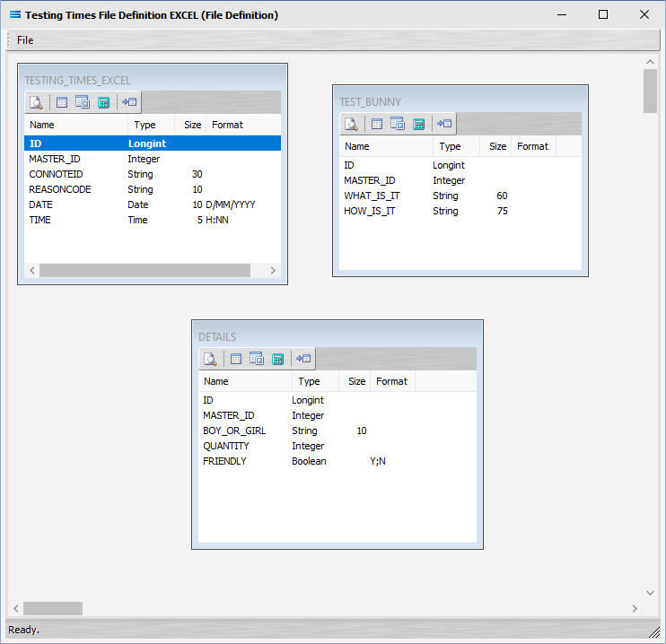Click Name column header in DETAILS
The image size is (666, 644).
click(x=245, y=381)
